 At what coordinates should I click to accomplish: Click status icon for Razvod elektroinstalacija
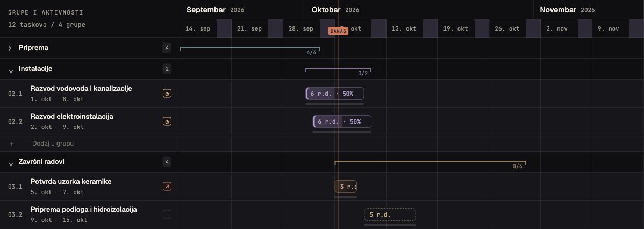point(167,121)
